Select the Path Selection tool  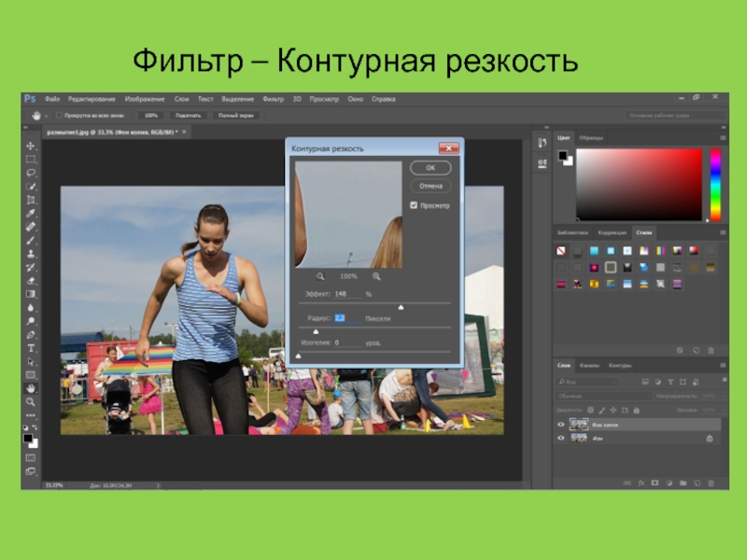31,361
